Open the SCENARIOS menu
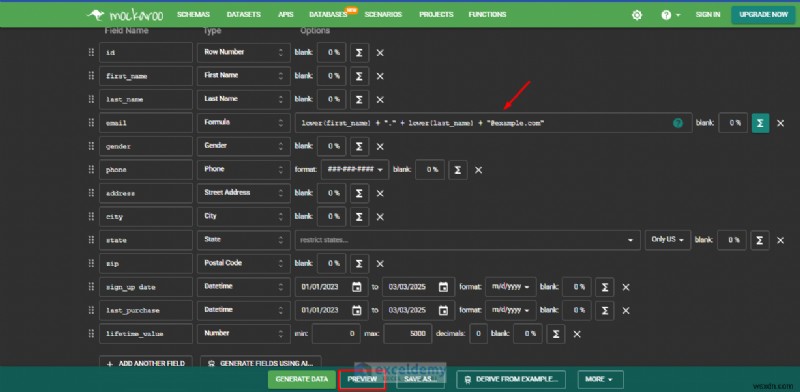The height and width of the screenshot is (392, 800). tap(383, 15)
